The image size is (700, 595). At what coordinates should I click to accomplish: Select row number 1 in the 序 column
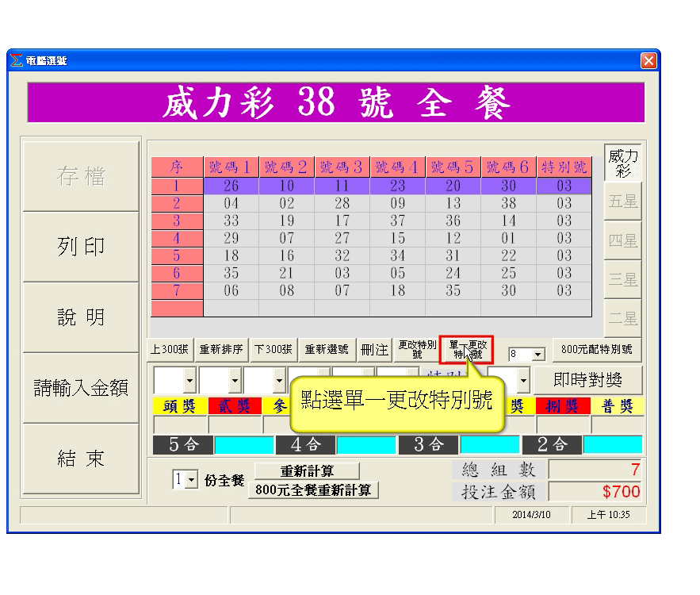pyautogui.click(x=178, y=186)
